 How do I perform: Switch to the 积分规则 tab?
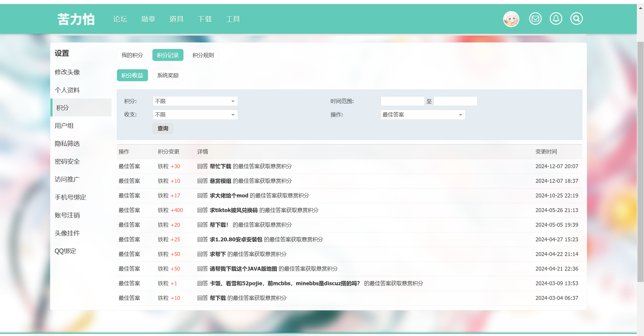pyautogui.click(x=203, y=55)
